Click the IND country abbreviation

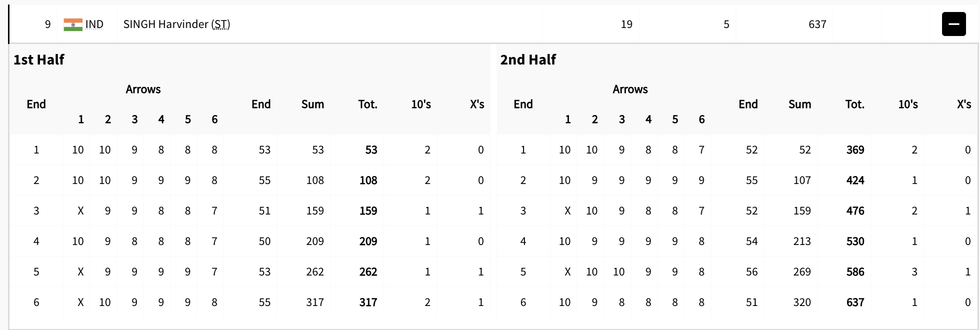coord(94,24)
